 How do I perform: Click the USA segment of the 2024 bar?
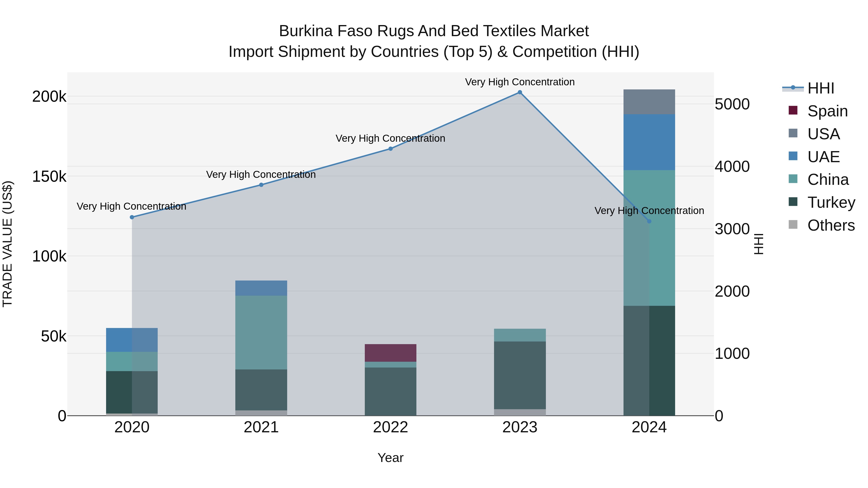tap(649, 102)
